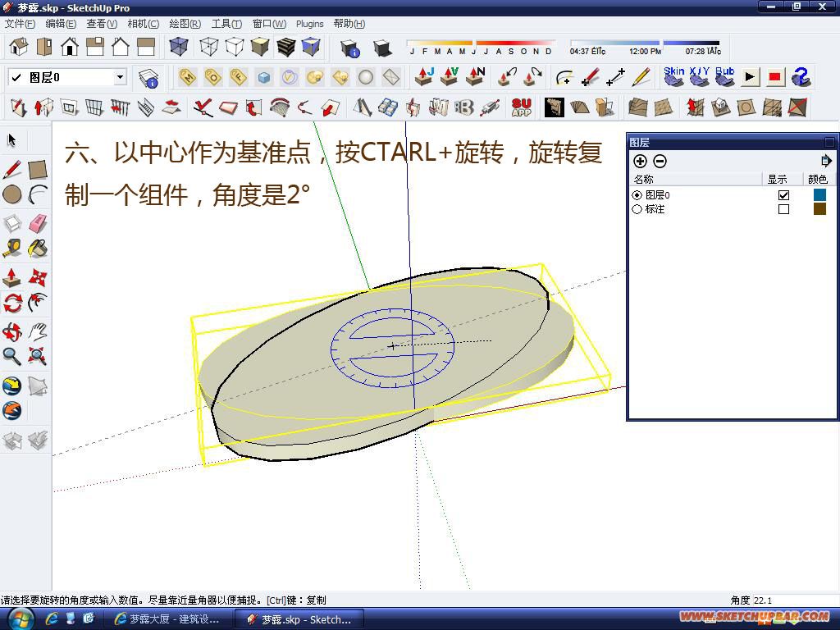This screenshot has height=630, width=840.
Task: Select the Rotate tool in left toolbar
Action: coord(12,304)
